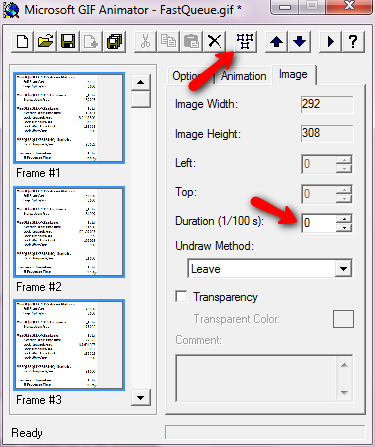
Task: Click the Save As multiple disks icon
Action: pos(114,42)
